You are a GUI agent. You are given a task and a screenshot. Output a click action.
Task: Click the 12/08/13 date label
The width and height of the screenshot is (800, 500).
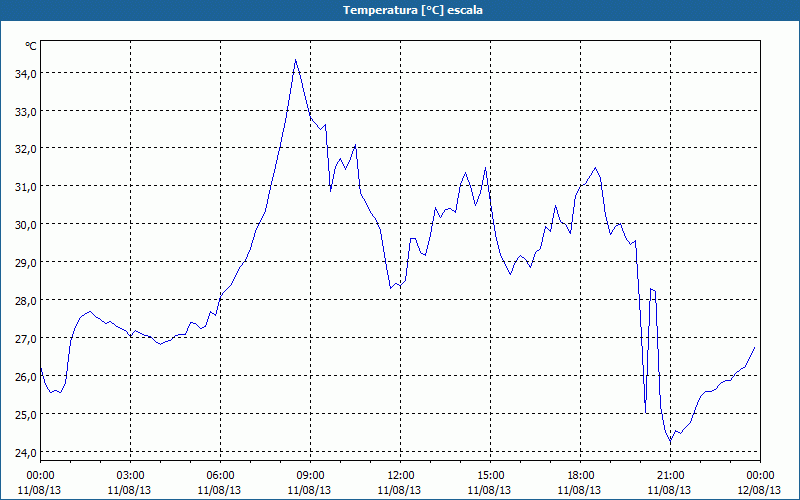click(760, 490)
